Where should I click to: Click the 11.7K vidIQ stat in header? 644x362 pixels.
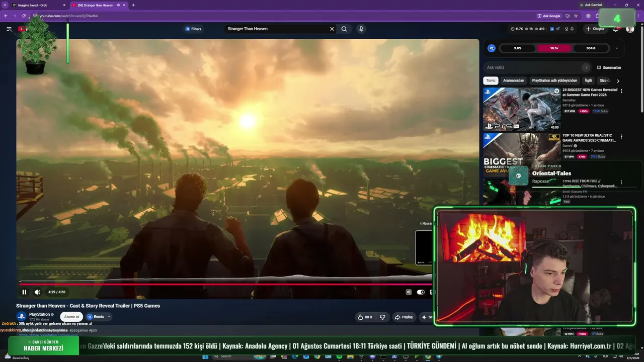pos(516,29)
